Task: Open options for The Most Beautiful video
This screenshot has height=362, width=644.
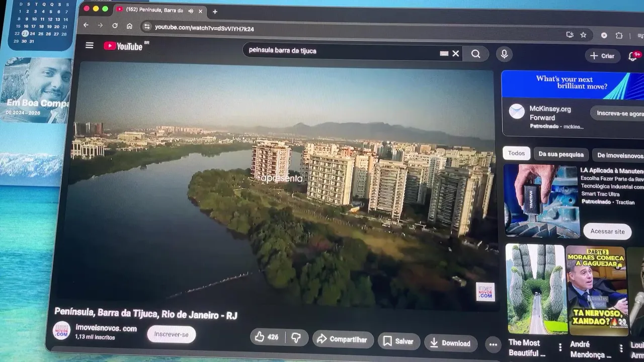Action: point(560,347)
